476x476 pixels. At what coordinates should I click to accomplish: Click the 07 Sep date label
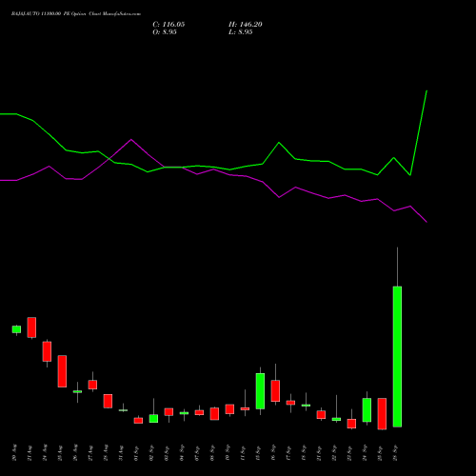(x=197, y=452)
